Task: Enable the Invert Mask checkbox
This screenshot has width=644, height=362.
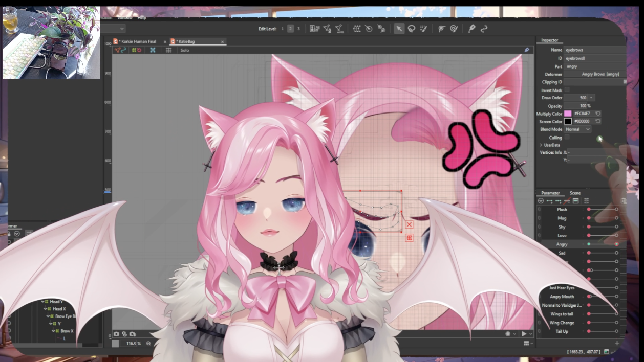Action: point(567,90)
